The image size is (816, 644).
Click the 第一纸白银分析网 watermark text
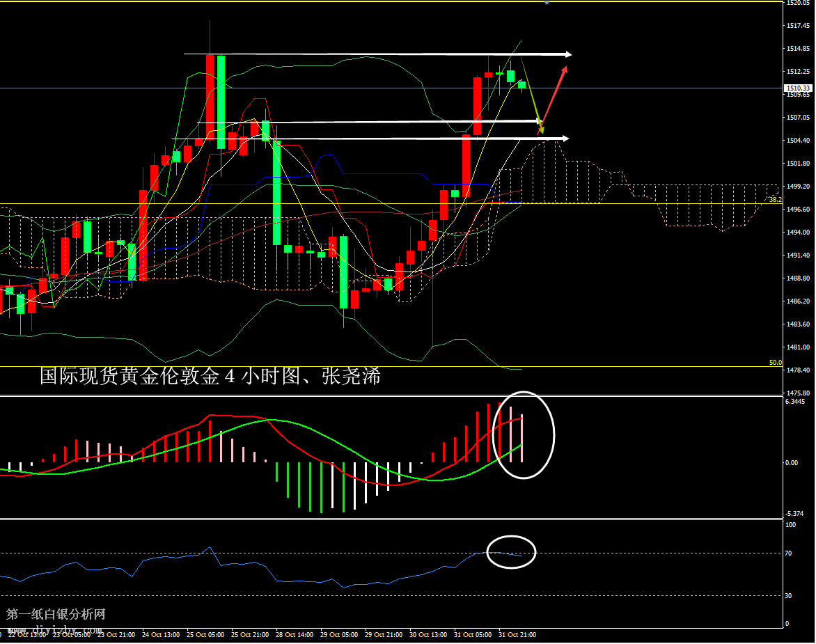click(x=56, y=614)
